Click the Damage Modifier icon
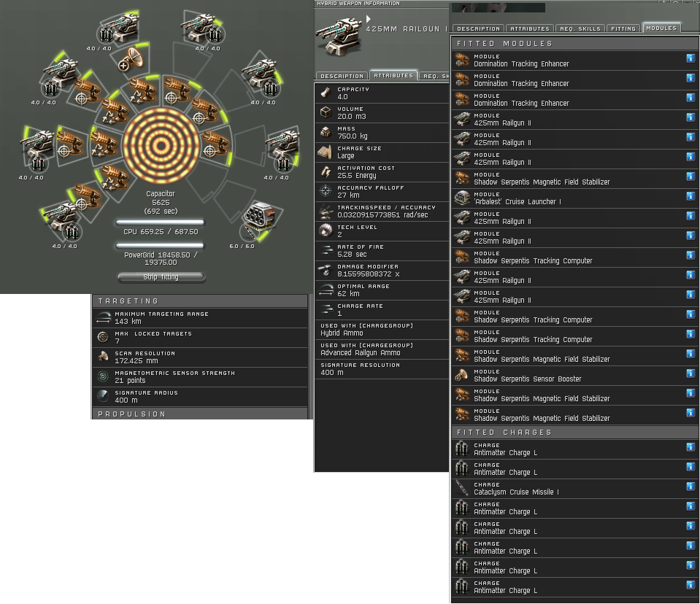The image size is (700, 604). (x=326, y=270)
